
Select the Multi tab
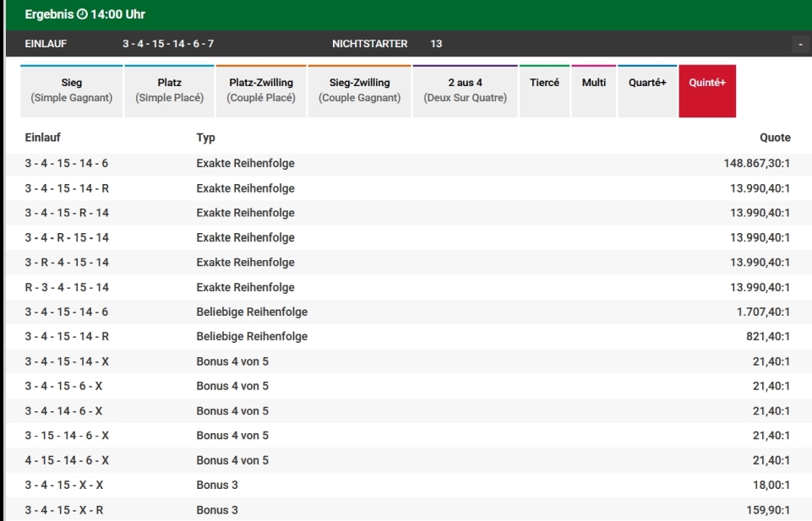point(593,91)
